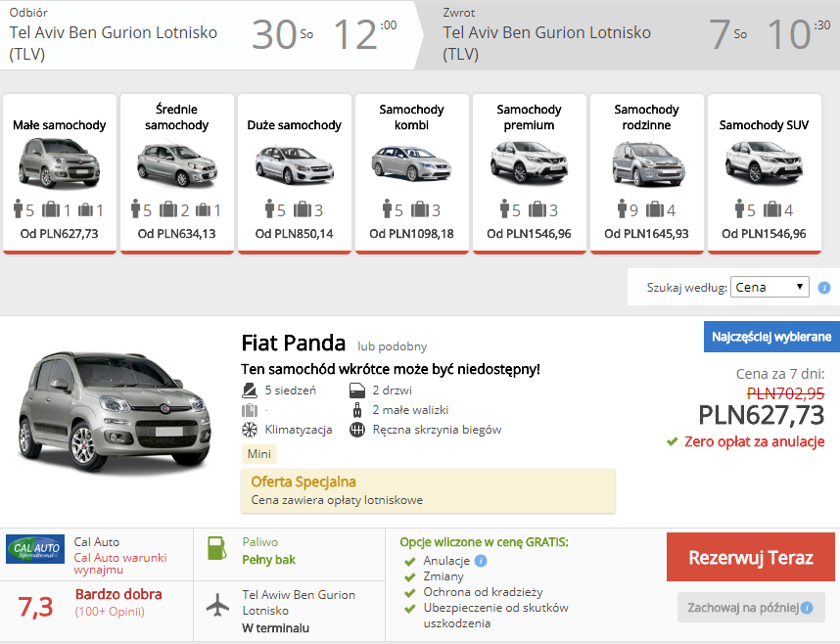This screenshot has width=840, height=644.
Task: Click the Mini category tag
Action: (x=259, y=454)
